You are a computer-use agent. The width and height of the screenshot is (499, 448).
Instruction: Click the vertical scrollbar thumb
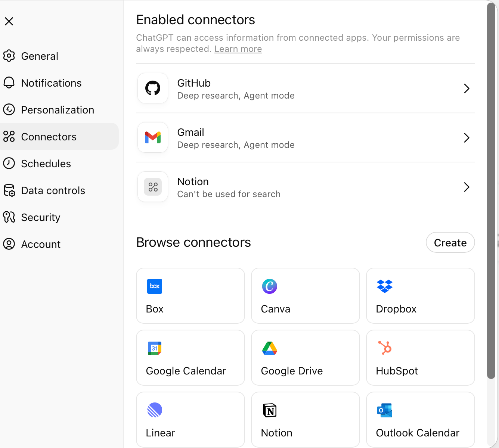pyautogui.click(x=492, y=190)
